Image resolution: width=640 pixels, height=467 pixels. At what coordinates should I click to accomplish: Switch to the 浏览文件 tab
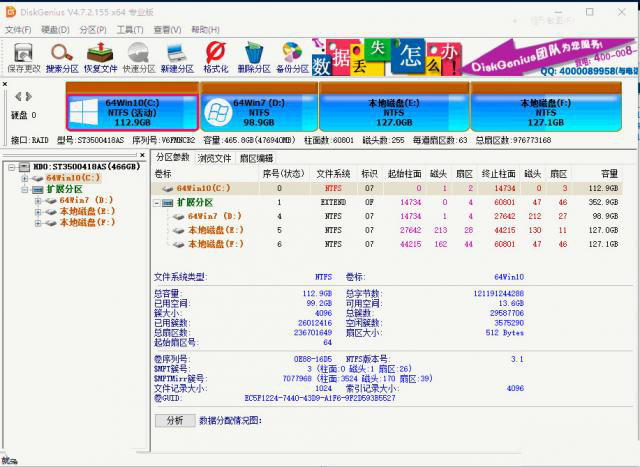[x=214, y=158]
